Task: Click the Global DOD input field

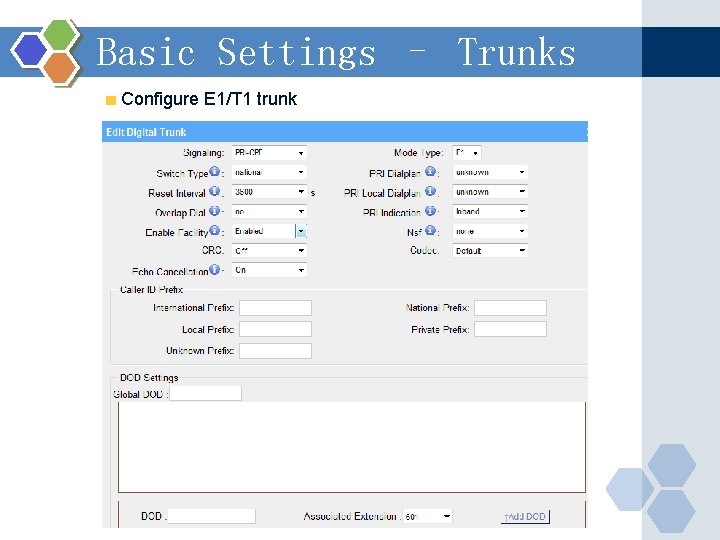Action: coord(205,394)
